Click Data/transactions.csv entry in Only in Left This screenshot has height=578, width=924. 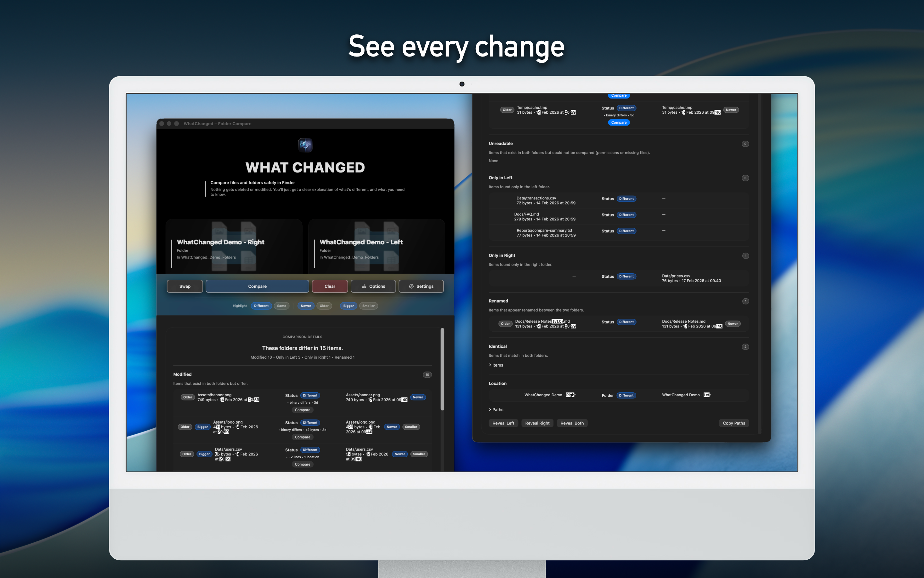pos(546,201)
